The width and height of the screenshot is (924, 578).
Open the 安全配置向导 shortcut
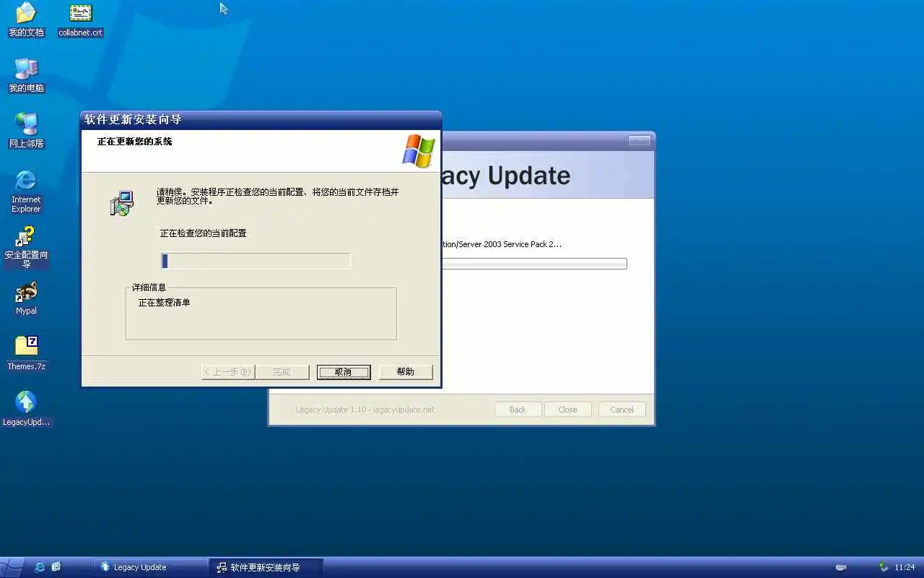[26, 247]
